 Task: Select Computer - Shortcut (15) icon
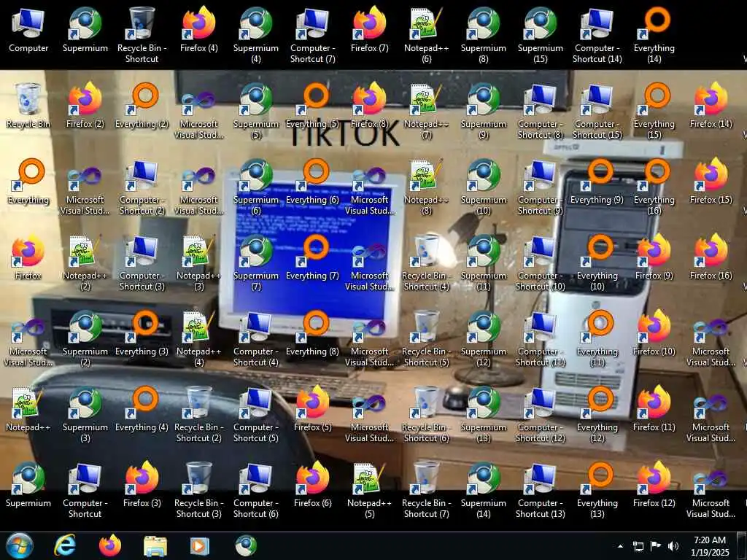click(x=597, y=112)
